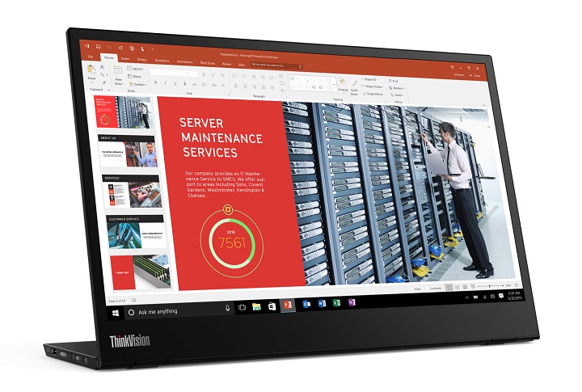
Task: Open the Windows Start button
Action: [116, 313]
